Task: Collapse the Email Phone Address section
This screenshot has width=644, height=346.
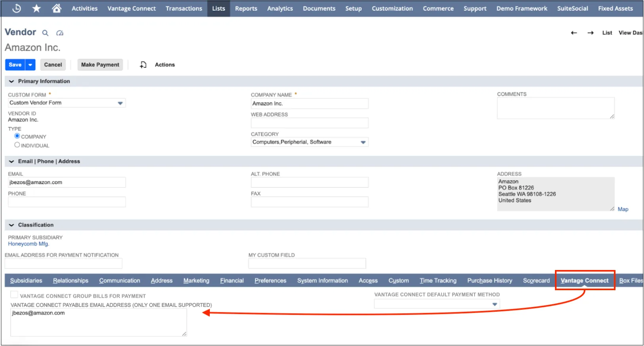Action: coord(11,162)
